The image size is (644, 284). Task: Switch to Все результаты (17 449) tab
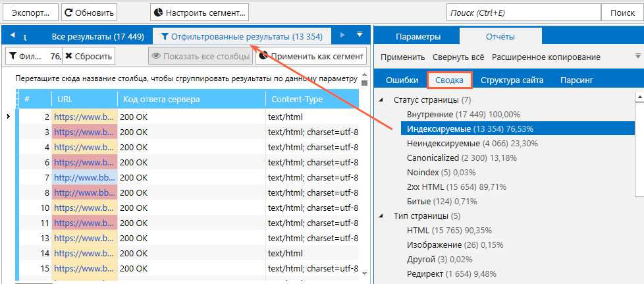pos(97,37)
